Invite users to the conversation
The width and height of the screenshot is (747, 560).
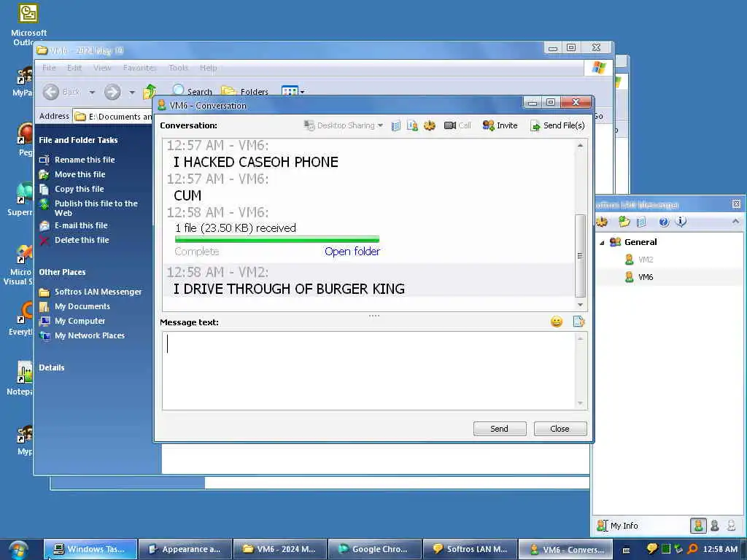pos(500,125)
